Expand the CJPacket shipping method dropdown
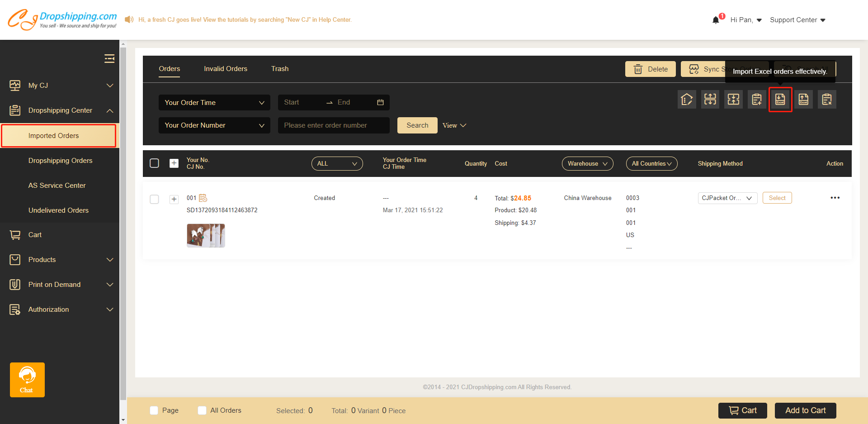This screenshot has width=868, height=424. coord(727,198)
